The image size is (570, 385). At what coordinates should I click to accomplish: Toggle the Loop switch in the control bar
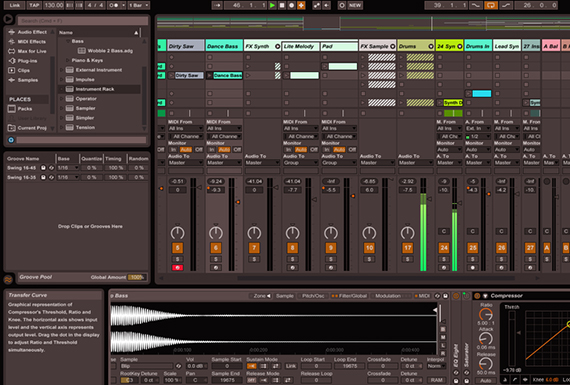491,5
